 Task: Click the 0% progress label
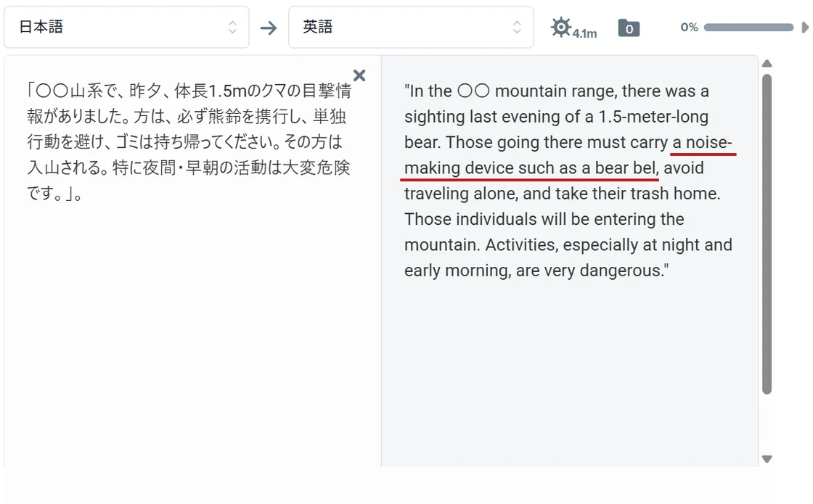click(x=689, y=28)
